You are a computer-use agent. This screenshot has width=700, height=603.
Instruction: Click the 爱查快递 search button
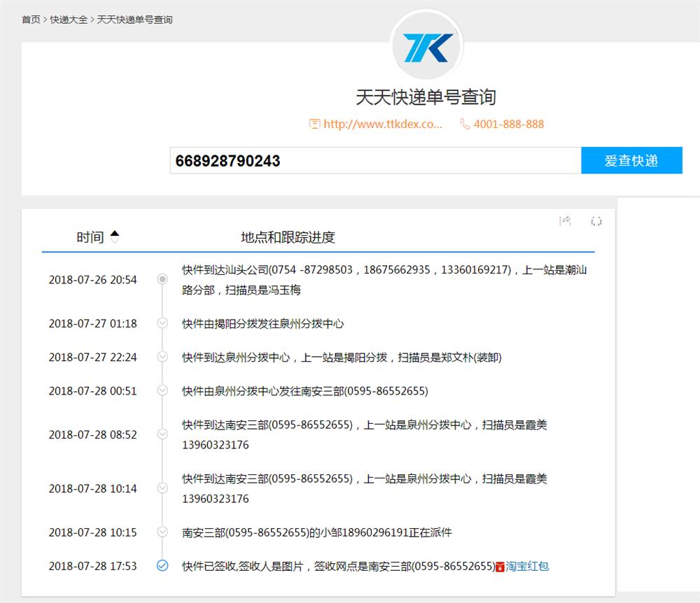point(631,160)
